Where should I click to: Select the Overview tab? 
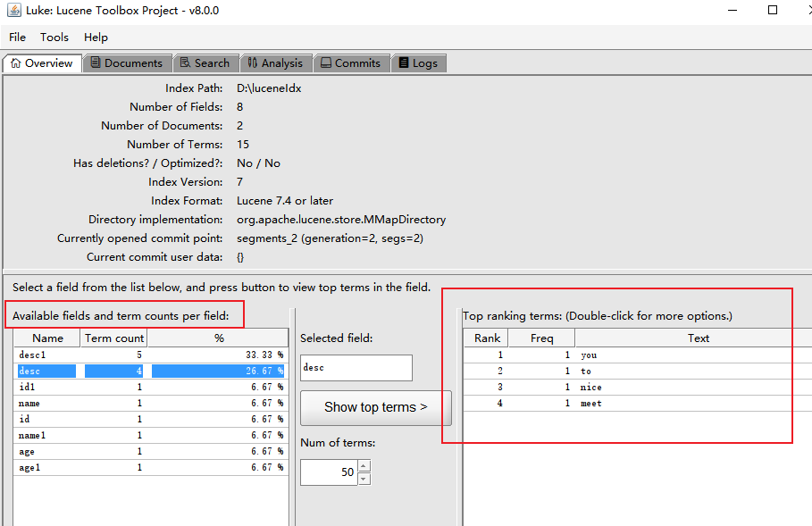pos(42,63)
